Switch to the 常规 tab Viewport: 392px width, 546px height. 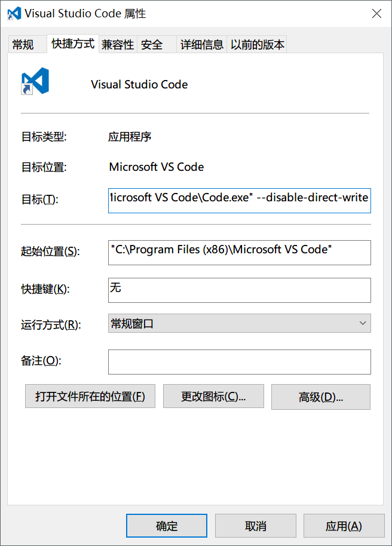coord(26,45)
